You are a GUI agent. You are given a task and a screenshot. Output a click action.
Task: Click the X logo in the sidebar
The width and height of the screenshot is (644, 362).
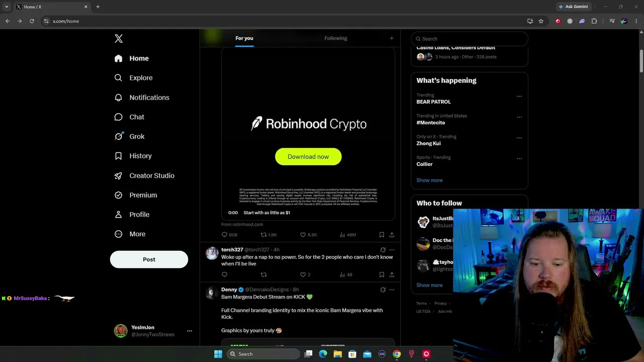click(x=119, y=39)
